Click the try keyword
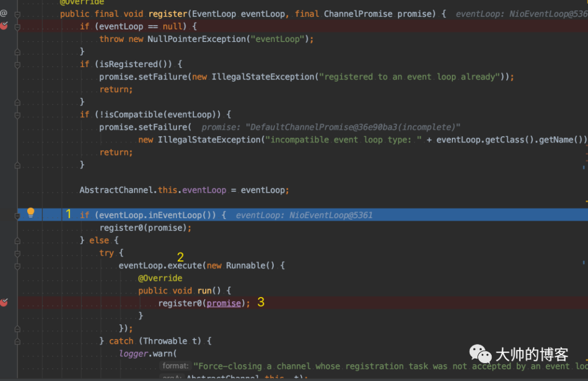 point(107,253)
